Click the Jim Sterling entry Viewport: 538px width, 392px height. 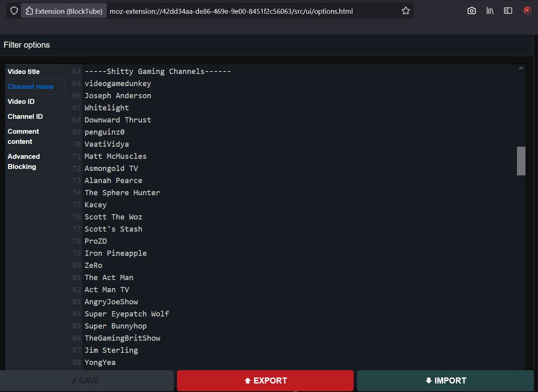[x=111, y=350]
